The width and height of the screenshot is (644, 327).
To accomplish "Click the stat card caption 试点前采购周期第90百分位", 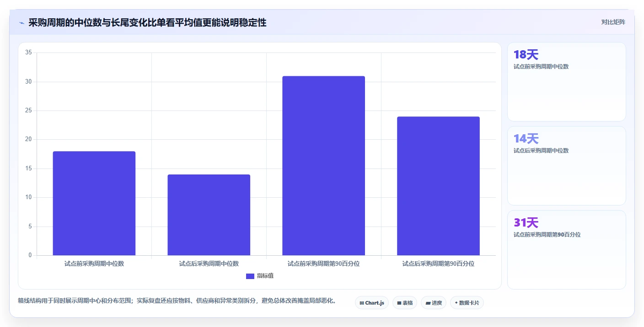I will pyautogui.click(x=547, y=235).
